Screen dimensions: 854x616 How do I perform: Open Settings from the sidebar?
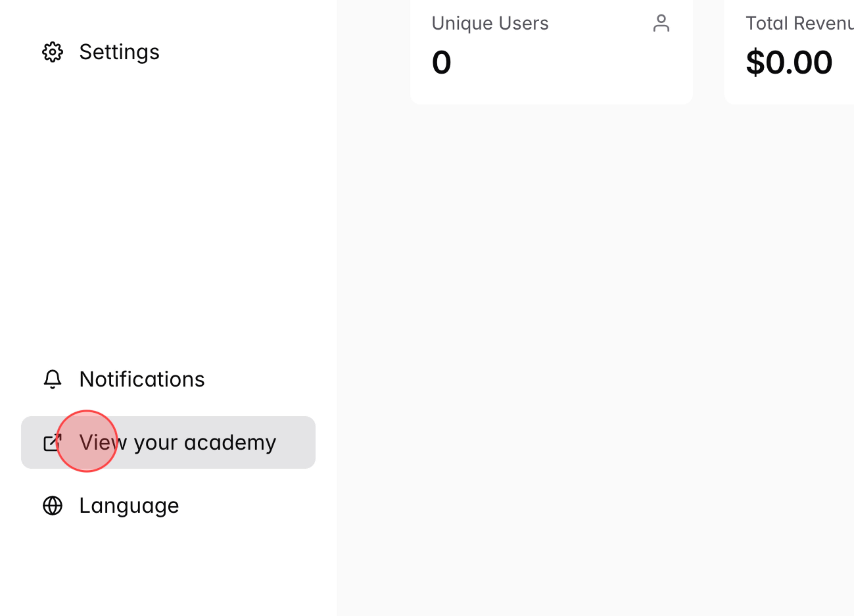pyautogui.click(x=119, y=52)
